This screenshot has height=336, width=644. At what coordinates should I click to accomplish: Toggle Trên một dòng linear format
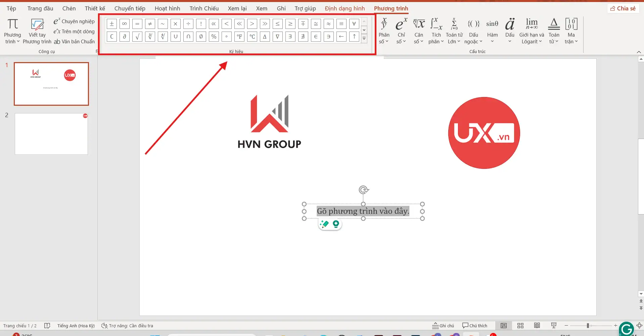point(74,32)
